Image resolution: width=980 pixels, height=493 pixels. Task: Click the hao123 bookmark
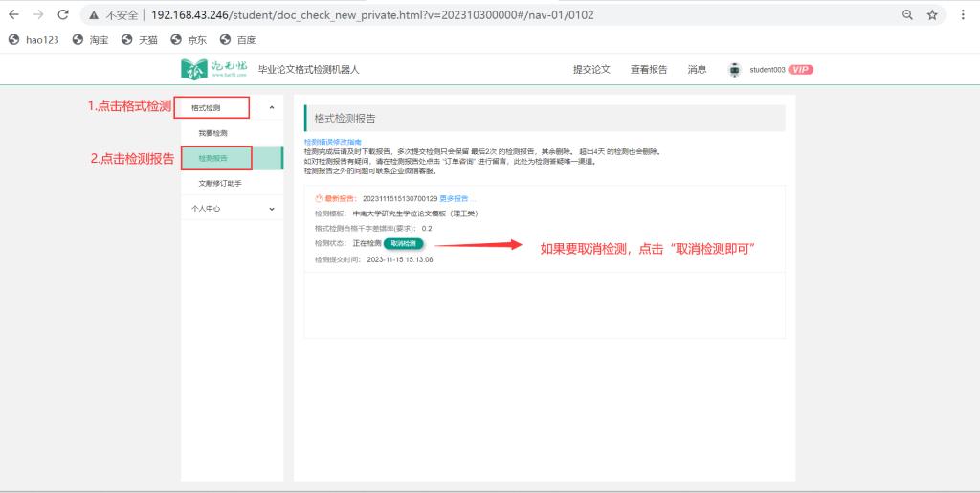point(35,40)
